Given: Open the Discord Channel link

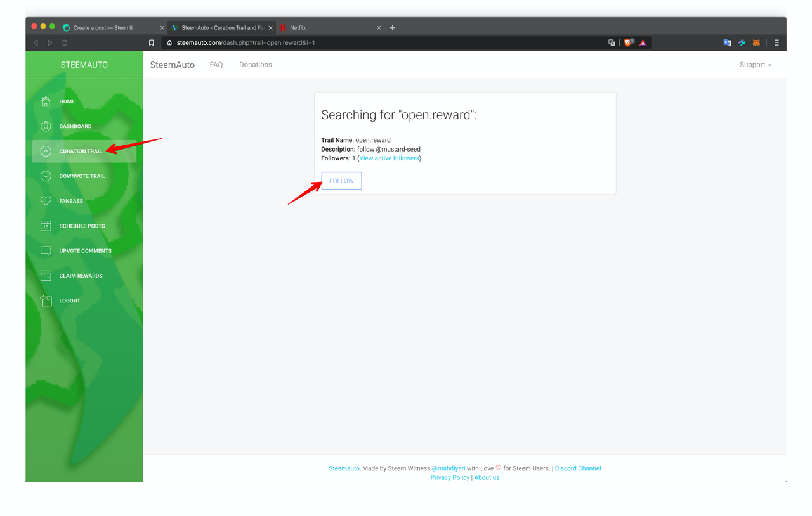Looking at the screenshot, I should 578,468.
